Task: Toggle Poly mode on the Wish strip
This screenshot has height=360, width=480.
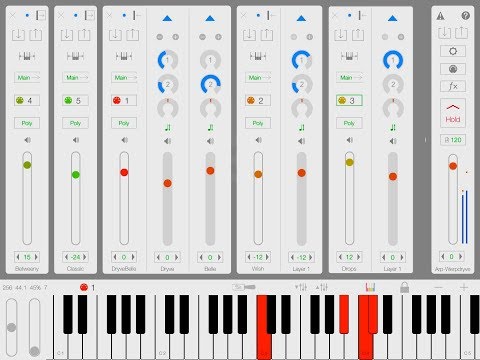Action: pos(258,123)
